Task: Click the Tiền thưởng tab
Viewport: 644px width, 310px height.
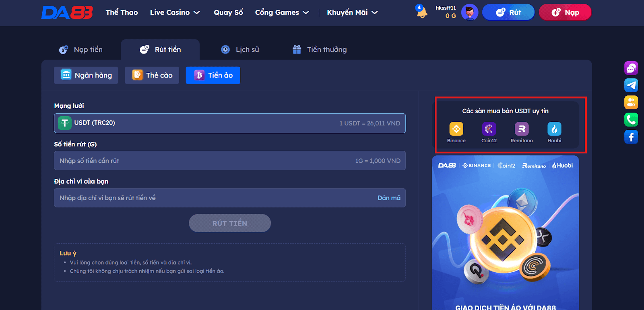Action: [x=320, y=49]
